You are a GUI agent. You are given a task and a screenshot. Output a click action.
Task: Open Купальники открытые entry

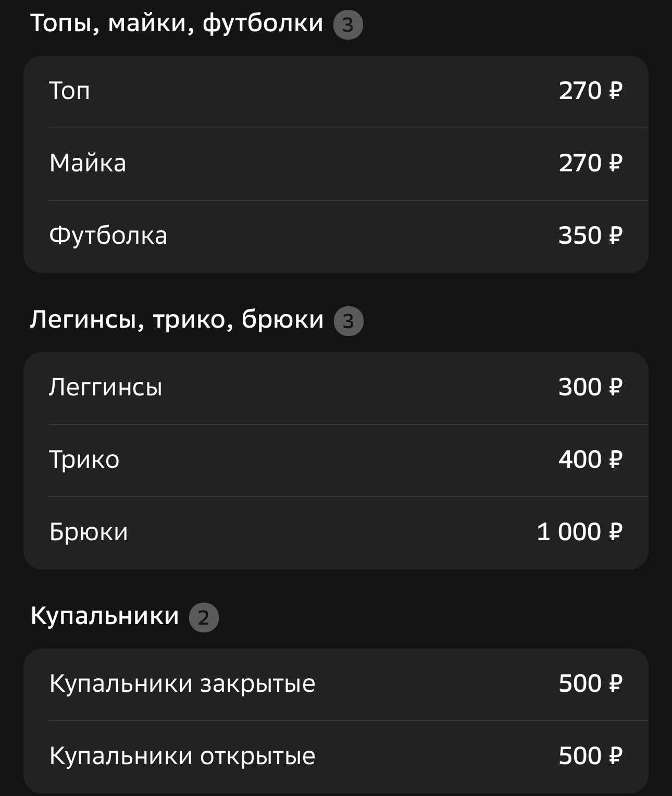(x=336, y=757)
